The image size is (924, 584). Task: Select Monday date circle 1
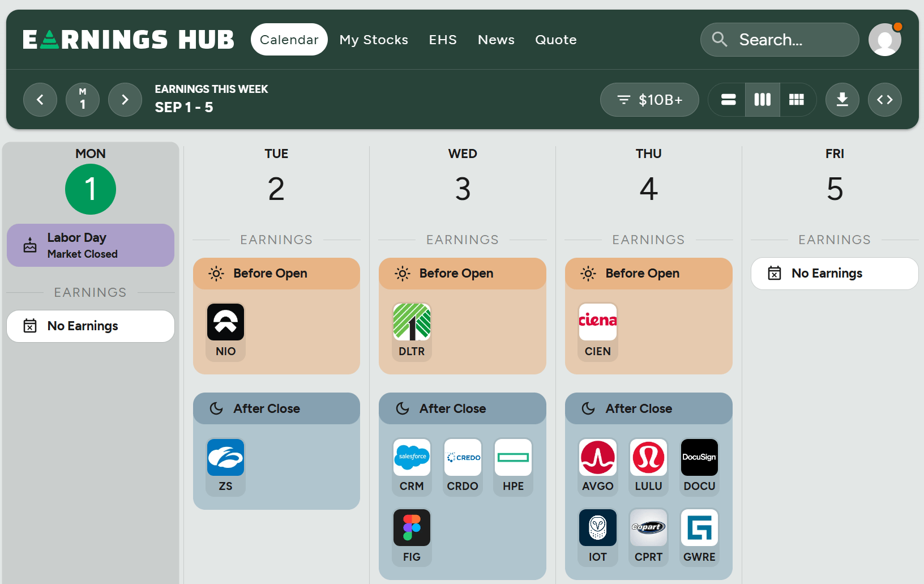(x=91, y=189)
